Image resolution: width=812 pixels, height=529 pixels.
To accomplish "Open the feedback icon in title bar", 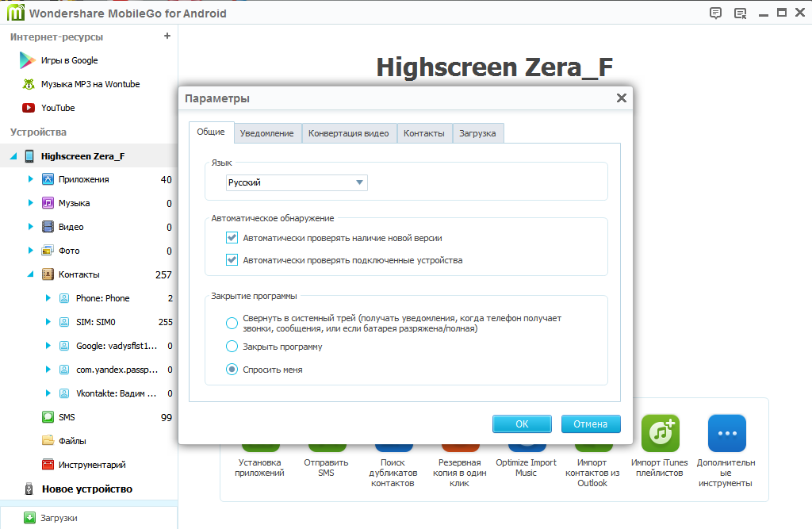I will (715, 13).
